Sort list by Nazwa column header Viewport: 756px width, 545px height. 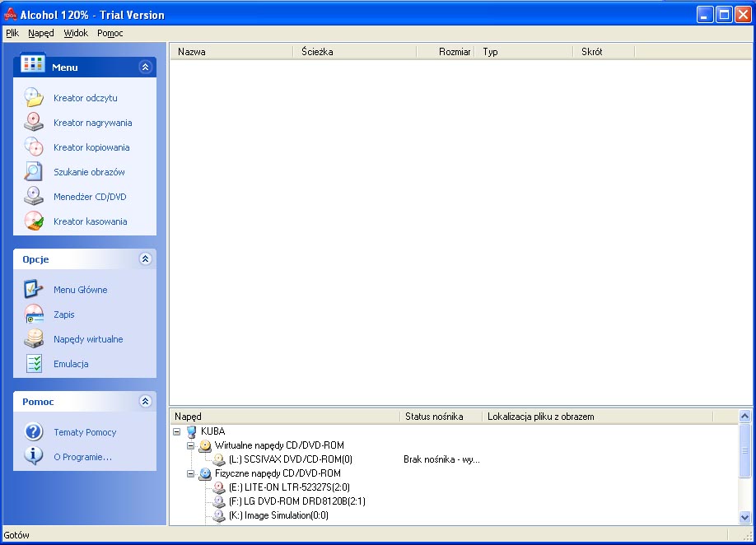[x=231, y=52]
